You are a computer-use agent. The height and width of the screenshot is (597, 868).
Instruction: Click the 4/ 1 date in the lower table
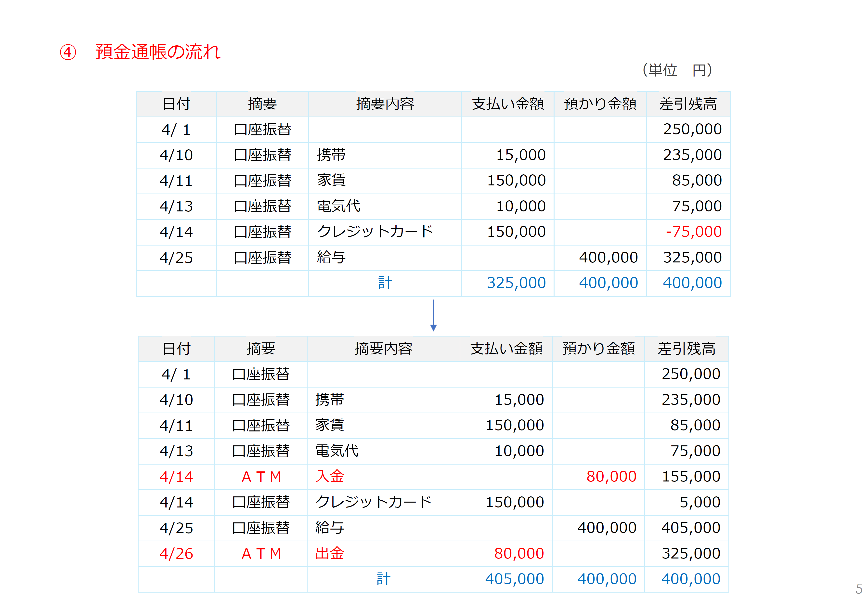point(176,375)
